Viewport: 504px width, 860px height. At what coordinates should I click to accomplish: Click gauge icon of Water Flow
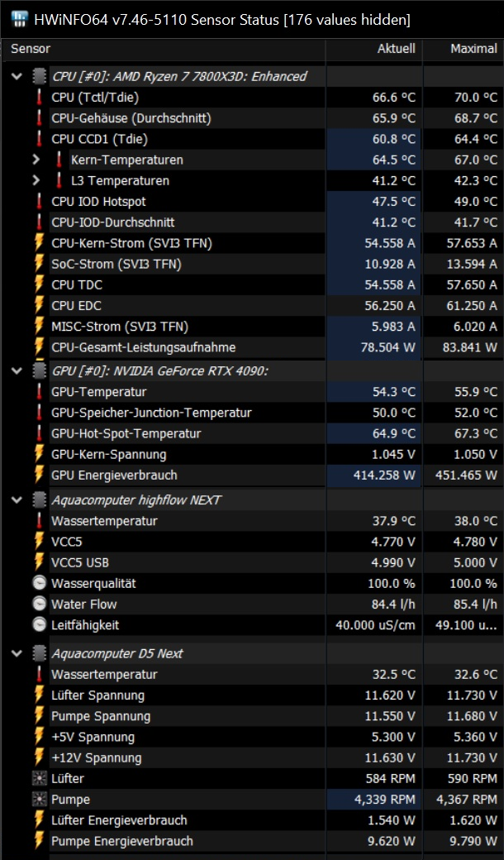[x=39, y=604]
